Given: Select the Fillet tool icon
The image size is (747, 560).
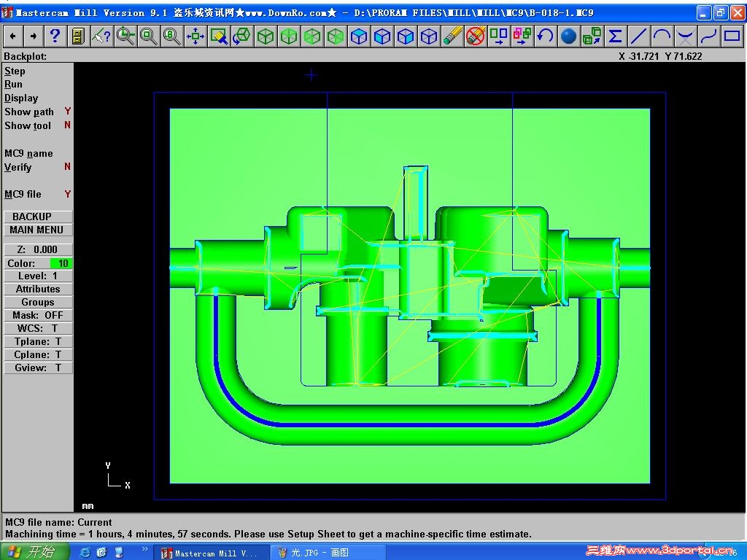Looking at the screenshot, I should [686, 36].
